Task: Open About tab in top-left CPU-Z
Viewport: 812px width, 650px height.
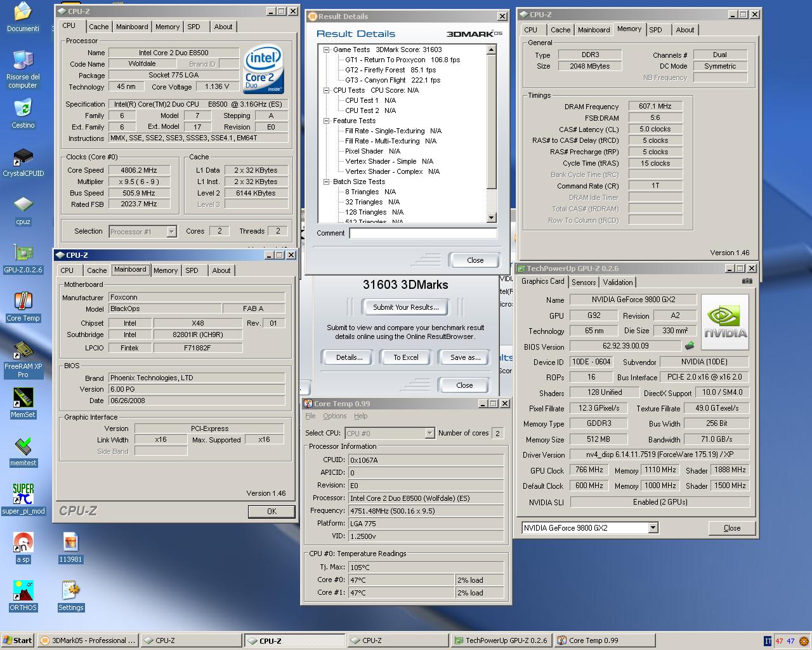Action: pyautogui.click(x=223, y=27)
